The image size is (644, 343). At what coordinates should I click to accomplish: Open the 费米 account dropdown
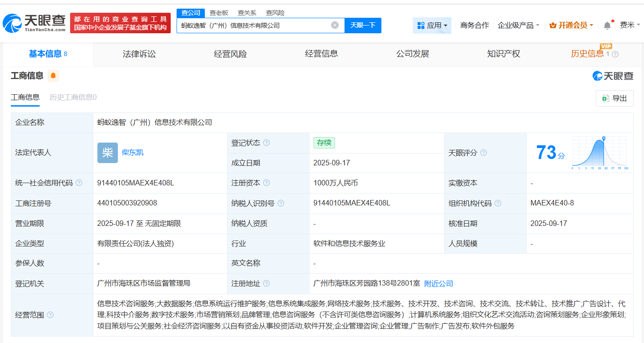629,25
